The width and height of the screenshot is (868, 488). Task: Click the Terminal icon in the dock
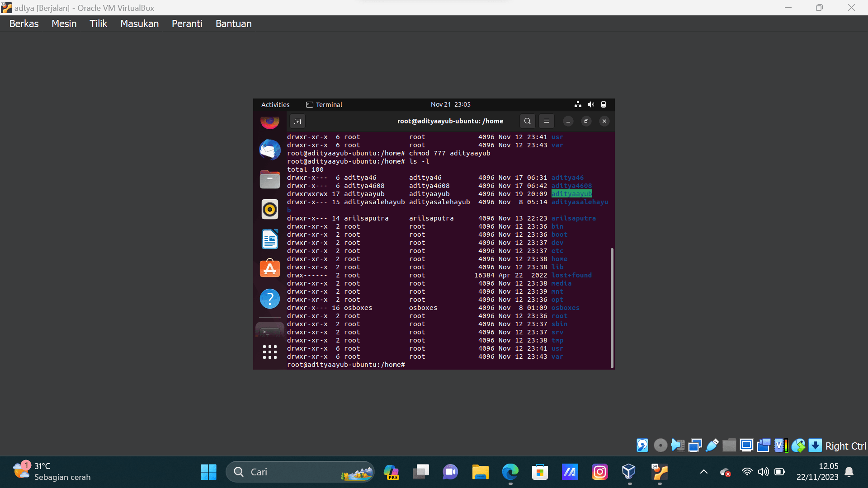coord(270,331)
